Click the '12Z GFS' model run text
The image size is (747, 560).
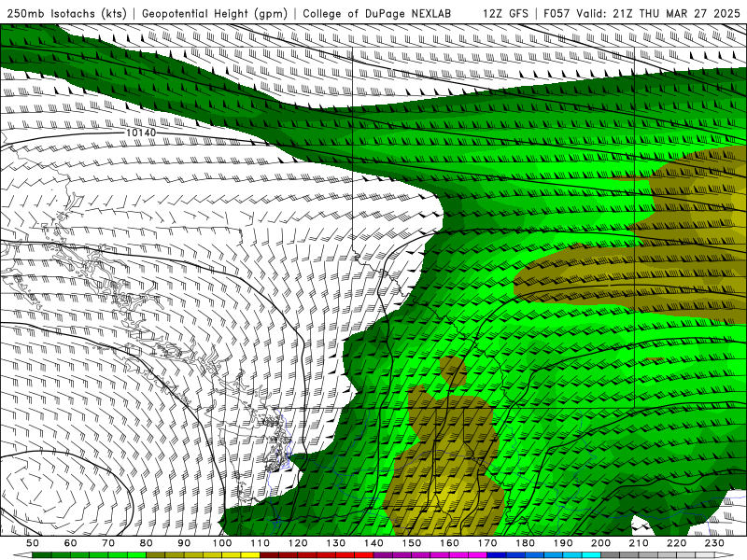pos(505,13)
